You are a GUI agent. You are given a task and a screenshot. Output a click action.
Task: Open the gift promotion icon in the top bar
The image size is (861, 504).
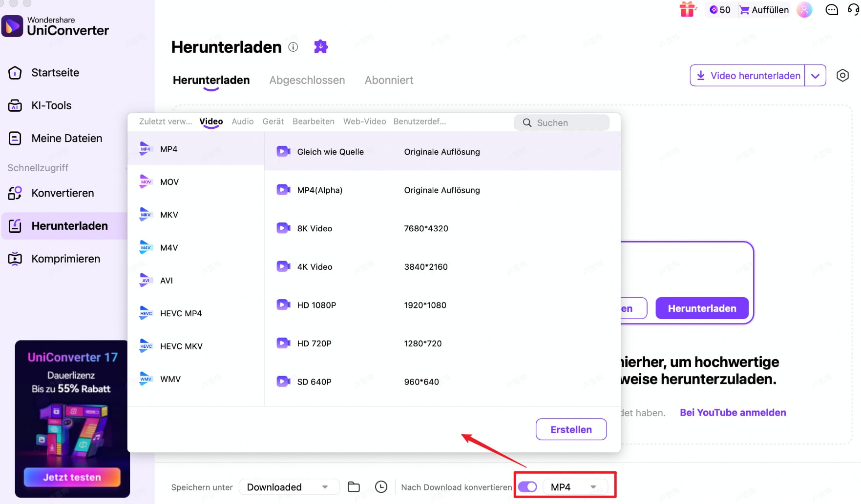(x=688, y=9)
